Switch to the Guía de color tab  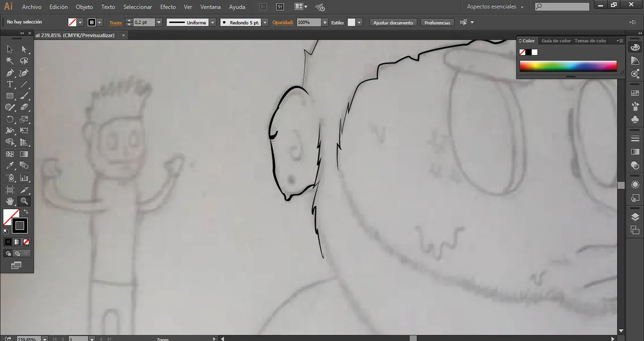pyautogui.click(x=556, y=41)
